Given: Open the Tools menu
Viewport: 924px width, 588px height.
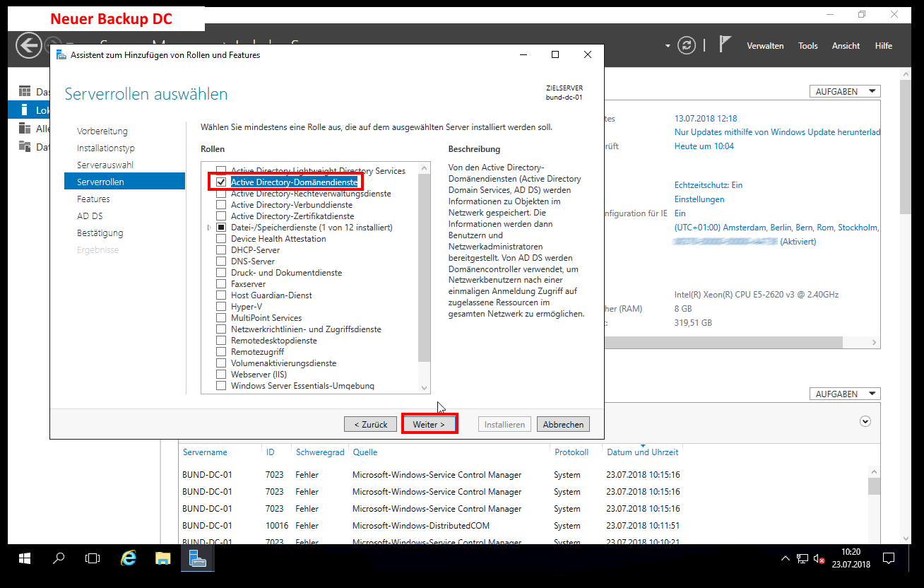Looking at the screenshot, I should [807, 46].
